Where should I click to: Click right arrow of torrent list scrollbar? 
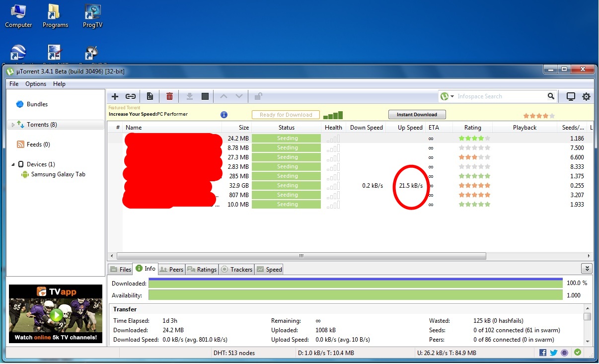(x=589, y=256)
